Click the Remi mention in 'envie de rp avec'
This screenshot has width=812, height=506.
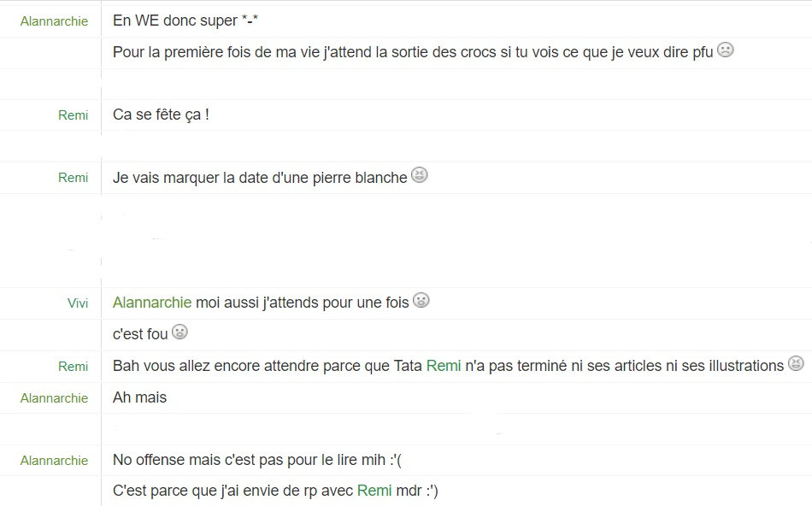(374, 491)
